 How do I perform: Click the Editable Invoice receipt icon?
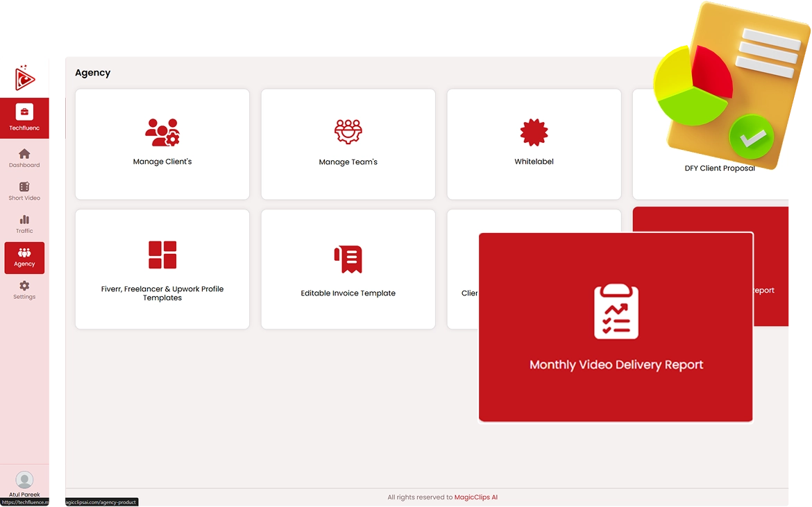click(348, 259)
